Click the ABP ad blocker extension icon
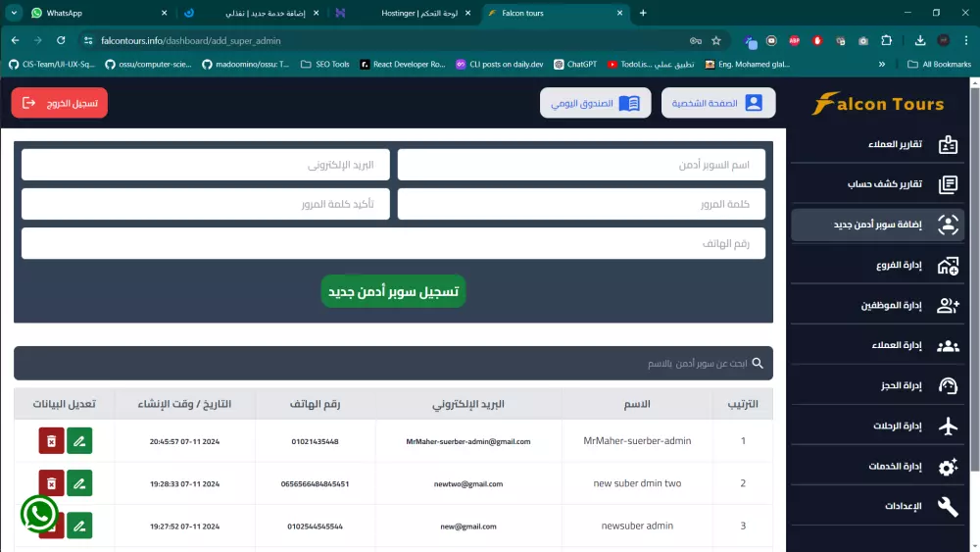980x552 pixels. click(x=794, y=40)
